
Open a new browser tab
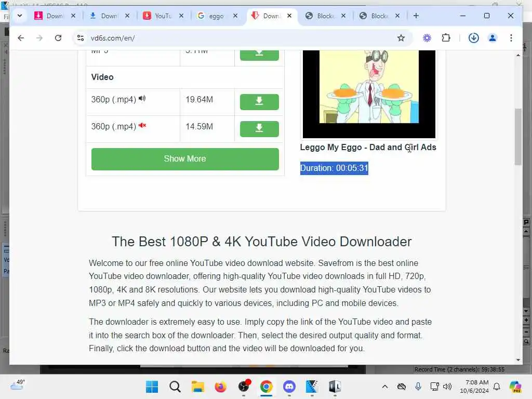tap(416, 16)
